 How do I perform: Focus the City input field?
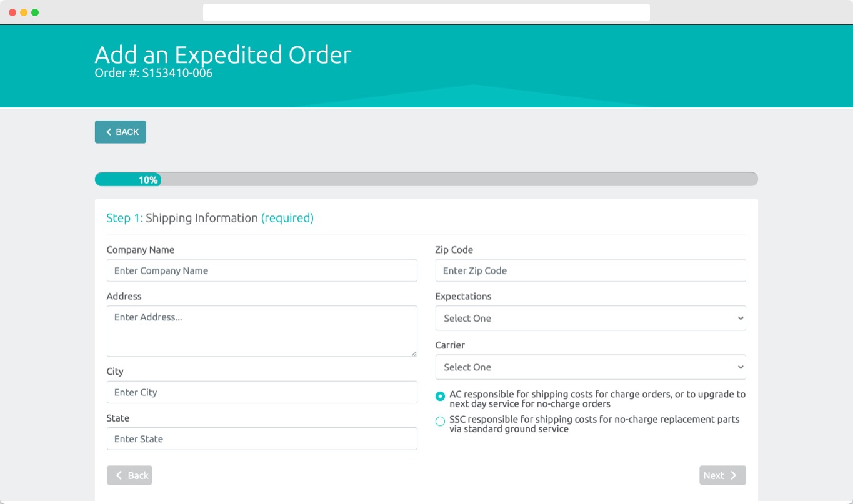click(x=262, y=392)
